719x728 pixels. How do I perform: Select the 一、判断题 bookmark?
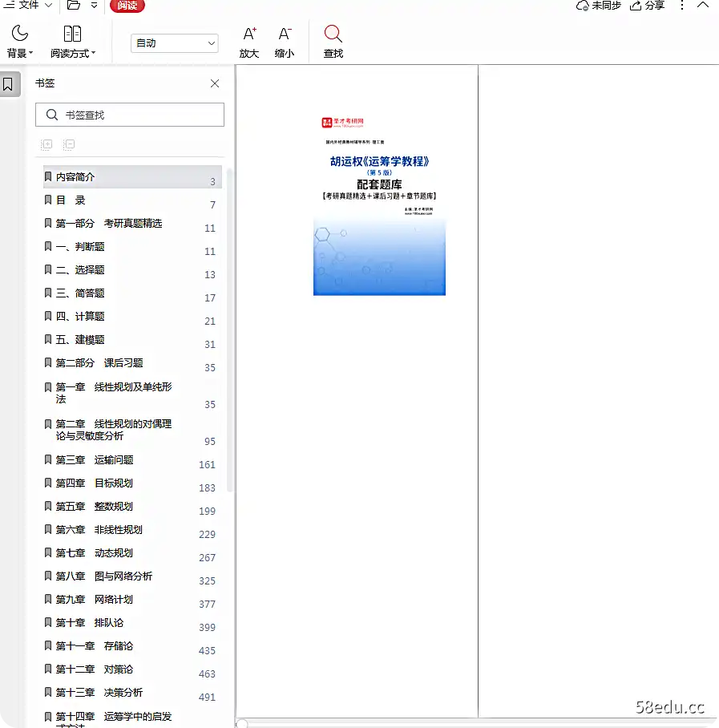(132, 246)
